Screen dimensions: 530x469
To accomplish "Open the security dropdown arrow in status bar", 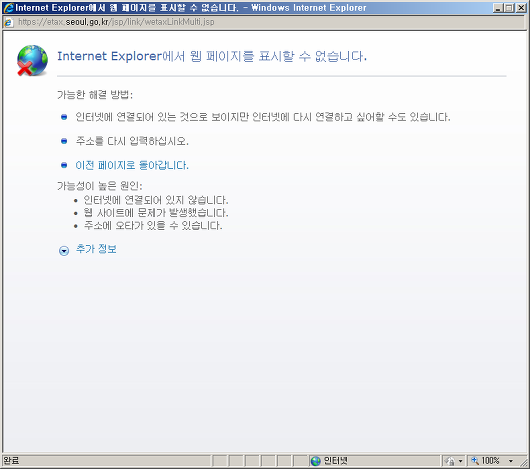I will pyautogui.click(x=460, y=461).
